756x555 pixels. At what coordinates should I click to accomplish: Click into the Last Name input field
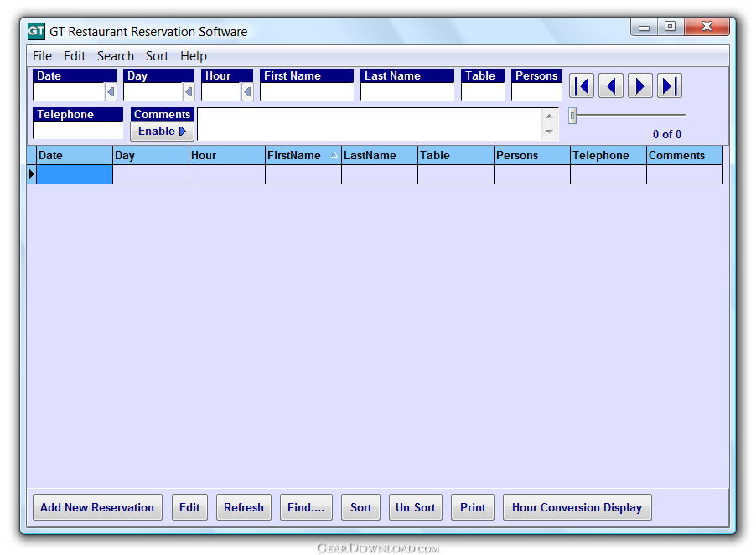tap(407, 91)
